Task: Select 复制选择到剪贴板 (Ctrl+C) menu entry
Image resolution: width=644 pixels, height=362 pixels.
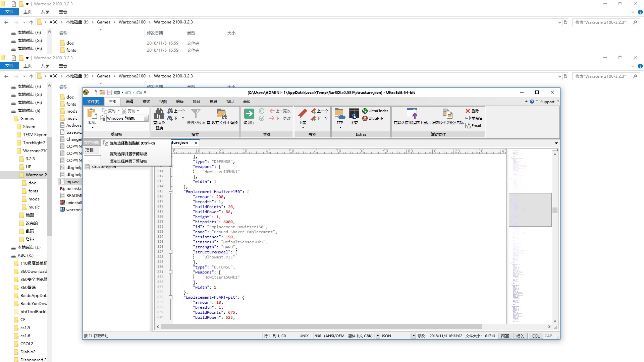Action: pyautogui.click(x=132, y=143)
